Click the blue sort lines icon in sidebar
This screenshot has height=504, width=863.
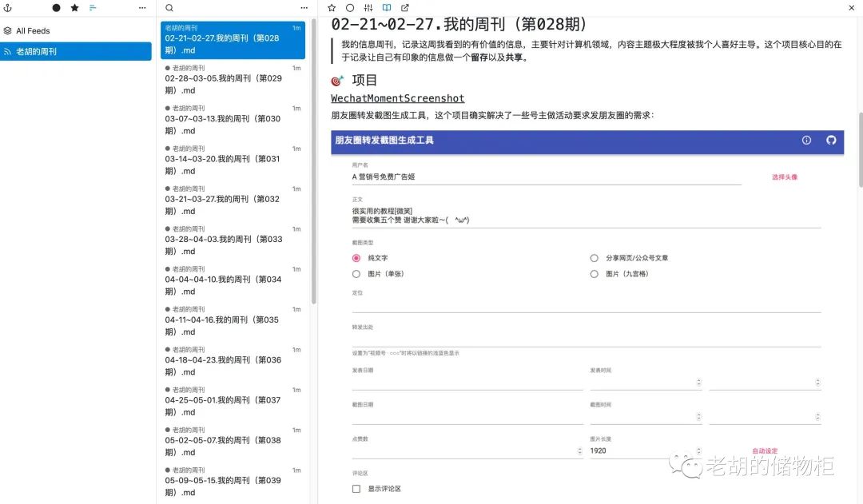pos(93,8)
